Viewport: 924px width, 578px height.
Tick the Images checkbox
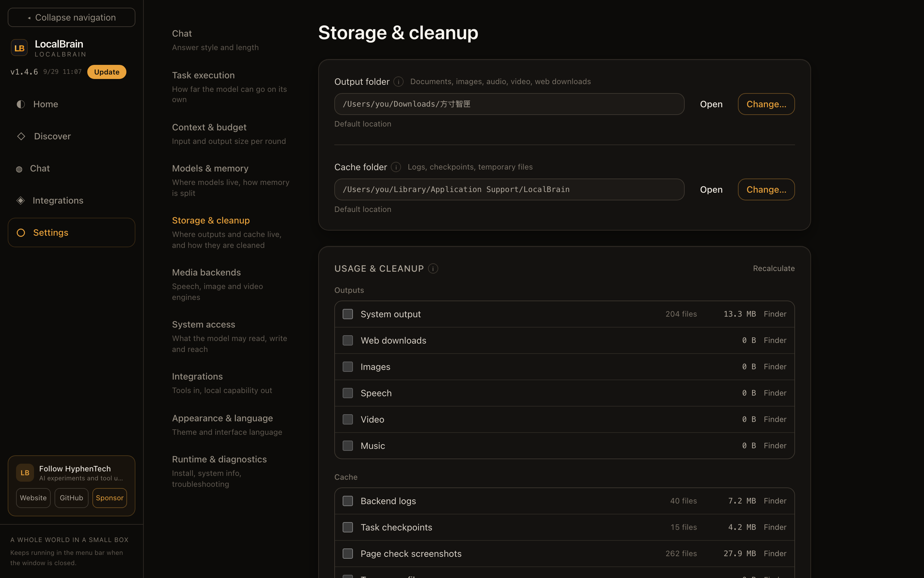[x=347, y=367]
